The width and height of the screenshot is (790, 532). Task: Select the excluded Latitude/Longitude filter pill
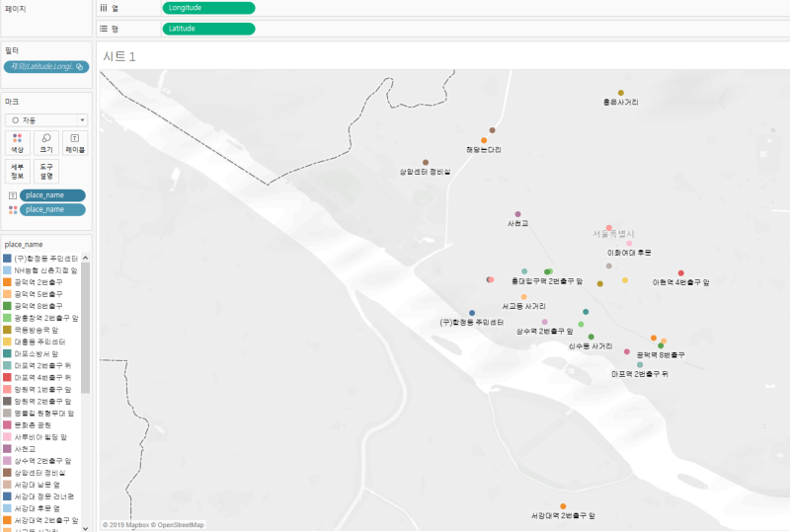[46, 66]
